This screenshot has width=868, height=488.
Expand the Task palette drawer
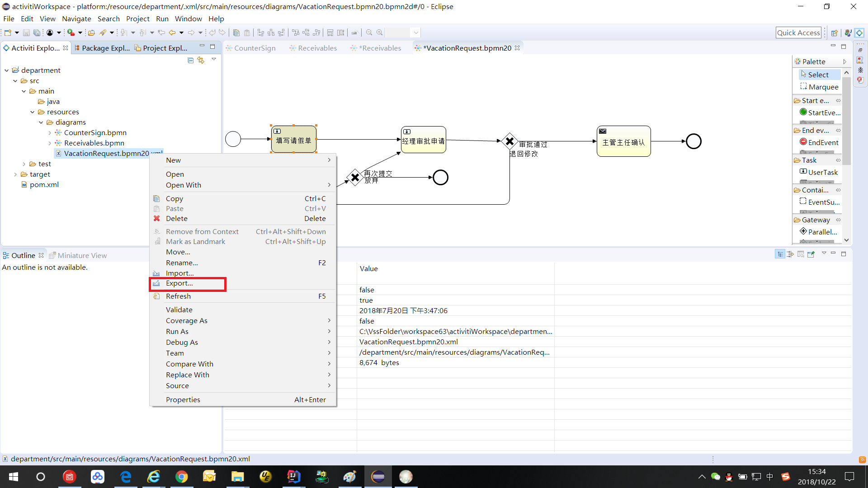(x=817, y=160)
